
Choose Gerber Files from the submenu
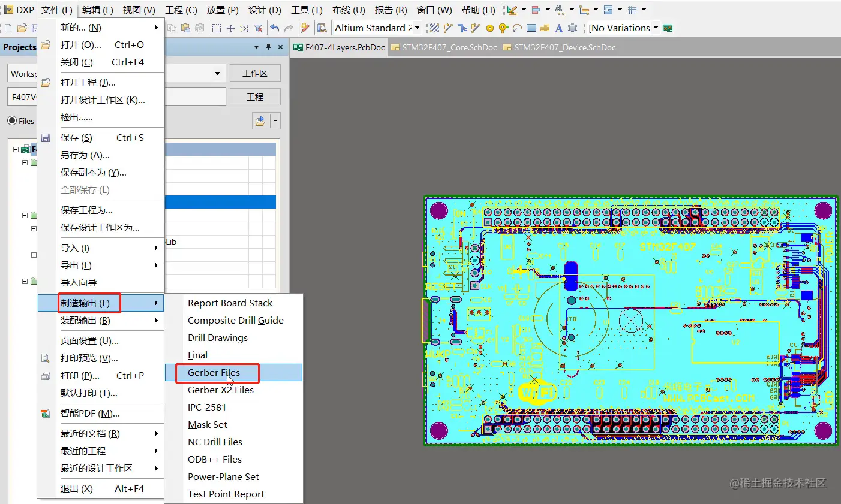214,372
